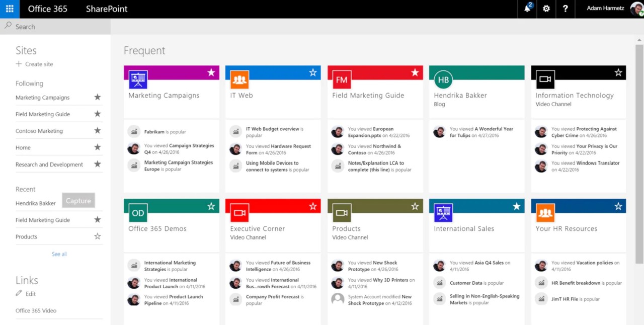Click the people icon on Your HR Resources

545,212
